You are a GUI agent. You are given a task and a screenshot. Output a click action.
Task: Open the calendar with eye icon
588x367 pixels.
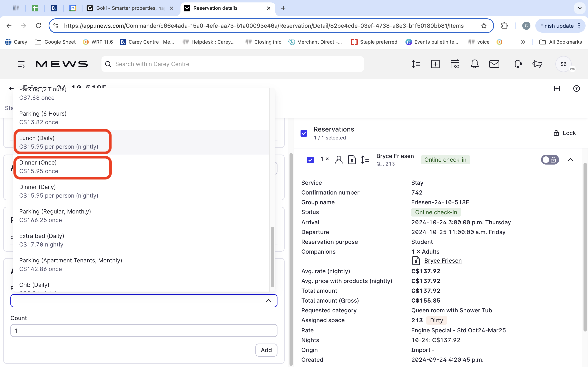point(455,64)
